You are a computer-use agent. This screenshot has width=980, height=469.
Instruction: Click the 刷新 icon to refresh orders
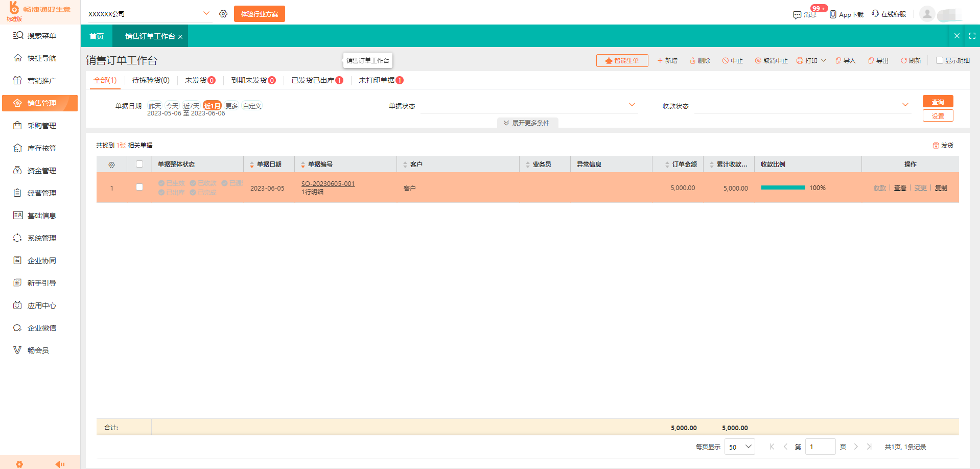click(911, 60)
